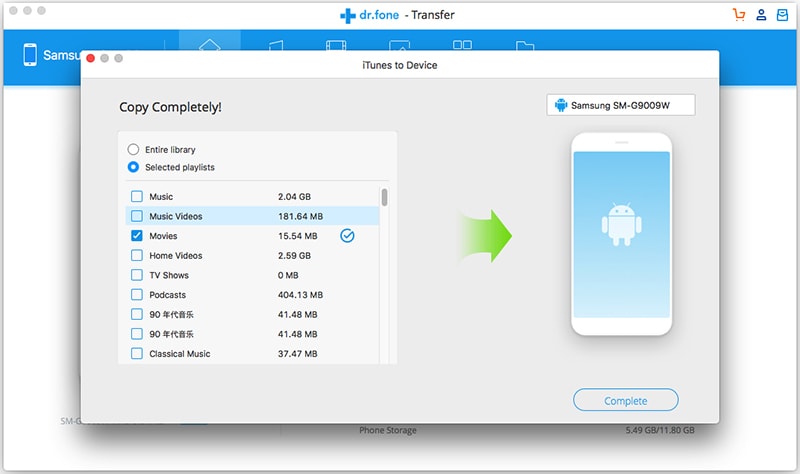Check the Podcasts checkbox
The width and height of the screenshot is (800, 474).
(137, 294)
